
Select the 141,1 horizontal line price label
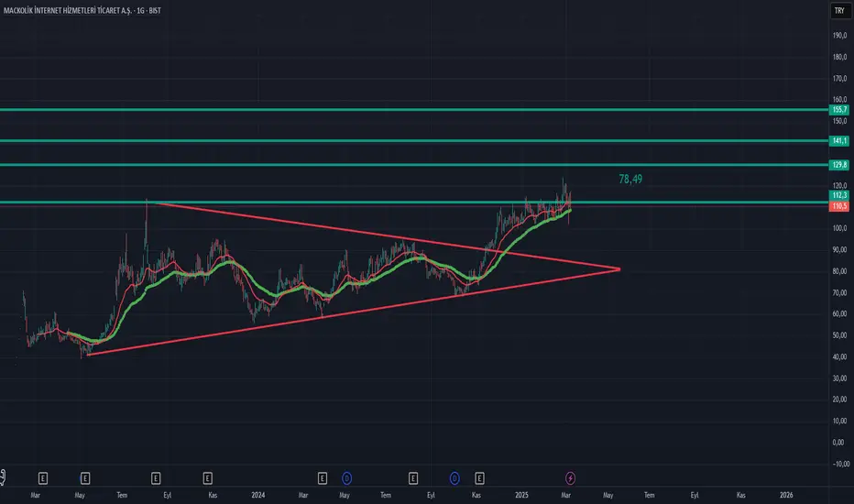pyautogui.click(x=839, y=140)
